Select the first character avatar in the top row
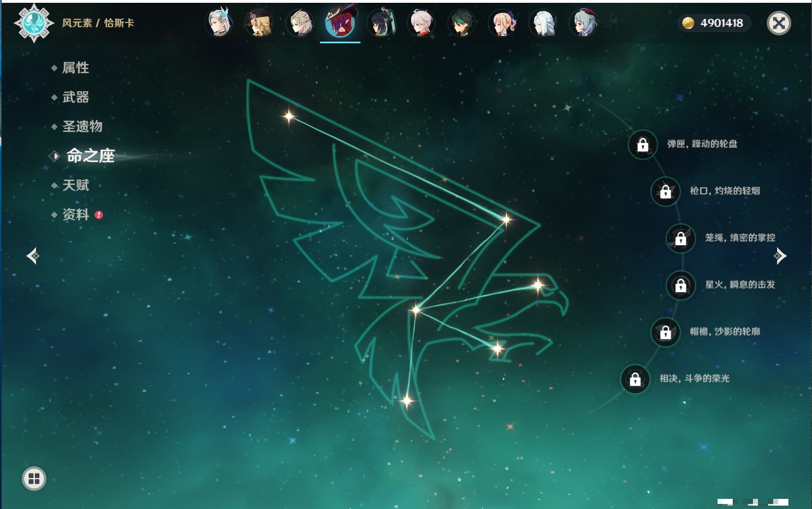 219,23
